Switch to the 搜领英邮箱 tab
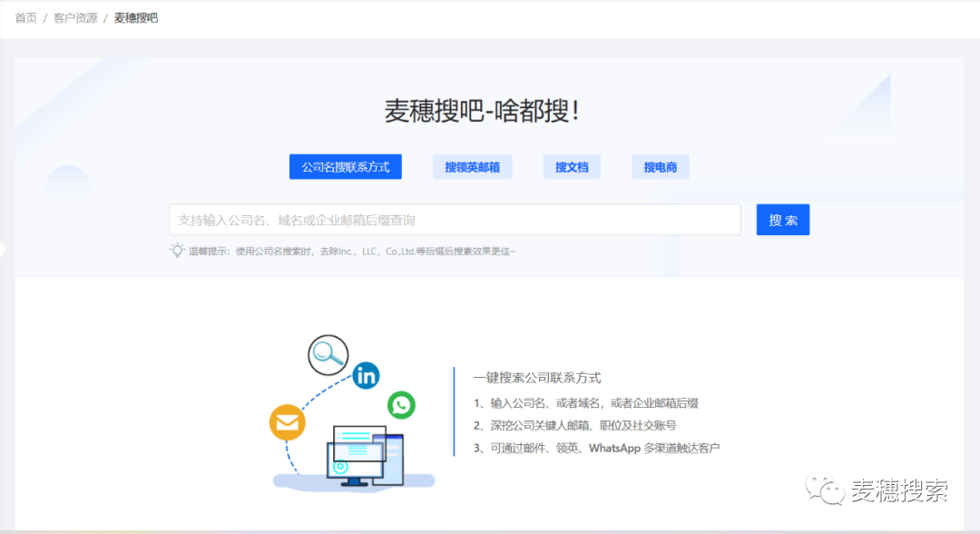The width and height of the screenshot is (980, 534). [472, 166]
